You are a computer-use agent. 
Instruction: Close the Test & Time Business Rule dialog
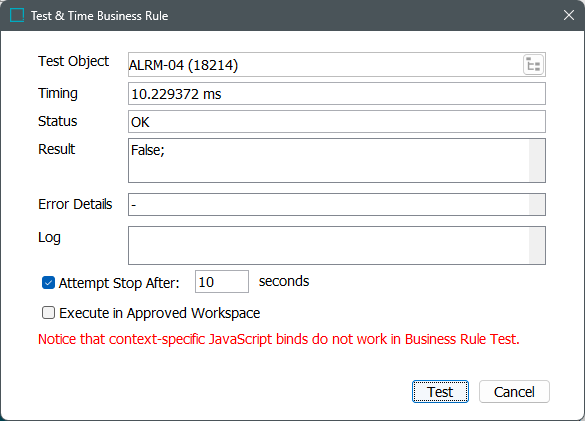coord(569,15)
